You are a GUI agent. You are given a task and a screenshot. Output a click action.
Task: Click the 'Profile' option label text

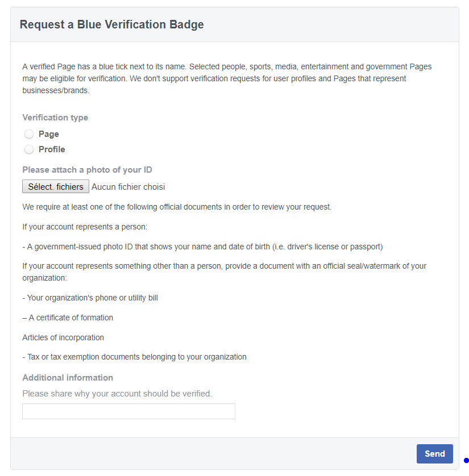pos(52,149)
